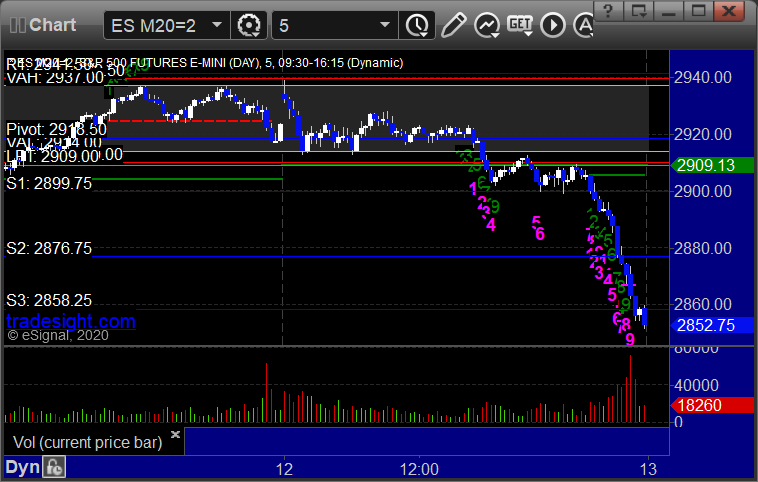Viewport: 758px width, 482px height.
Task: Open the symbol settings gear menu
Action: (x=249, y=25)
